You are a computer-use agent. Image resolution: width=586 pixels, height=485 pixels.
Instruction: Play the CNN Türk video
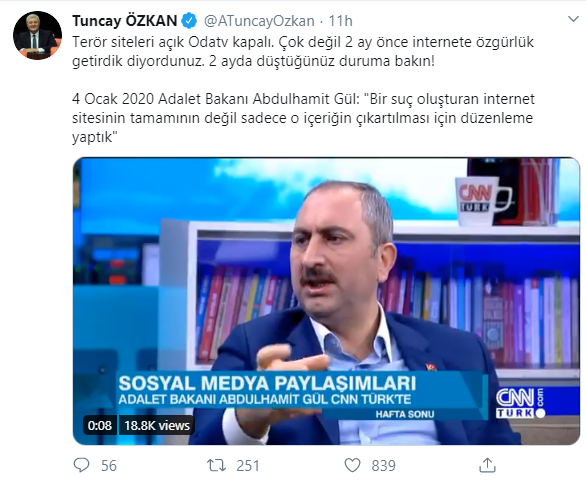[326, 301]
